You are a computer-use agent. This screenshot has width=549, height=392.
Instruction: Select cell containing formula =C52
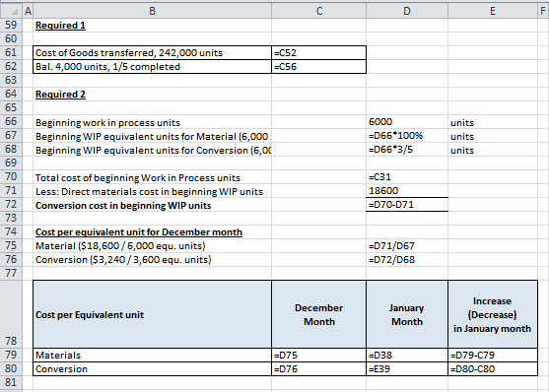coord(319,53)
